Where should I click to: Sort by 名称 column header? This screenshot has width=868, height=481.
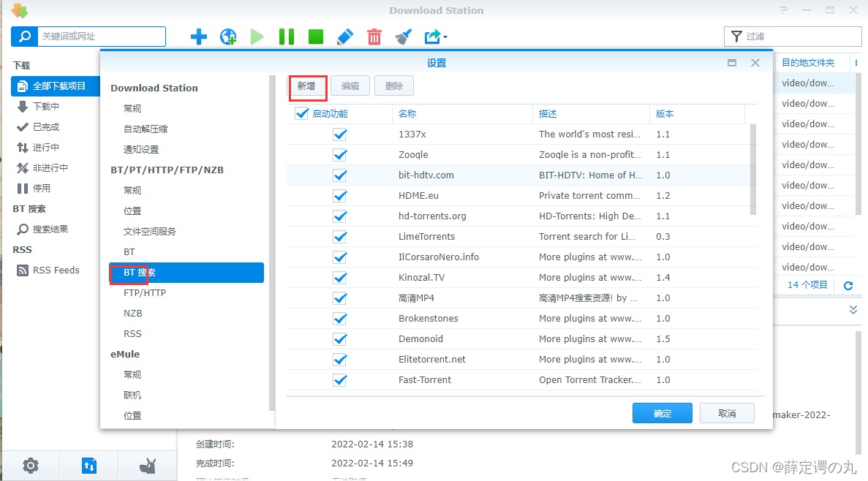(462, 113)
